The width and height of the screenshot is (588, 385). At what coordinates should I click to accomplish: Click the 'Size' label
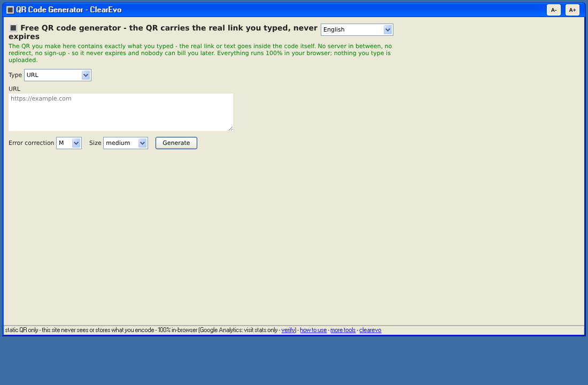(x=95, y=143)
